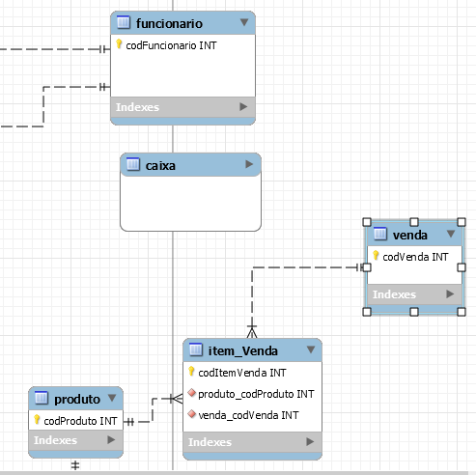Collapse the produto table header arrow

tap(112, 398)
